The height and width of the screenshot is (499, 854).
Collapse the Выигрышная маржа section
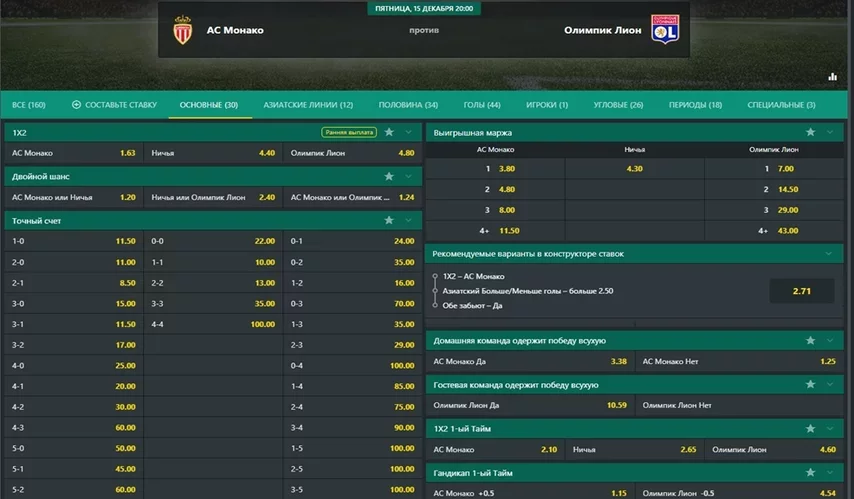coord(830,132)
